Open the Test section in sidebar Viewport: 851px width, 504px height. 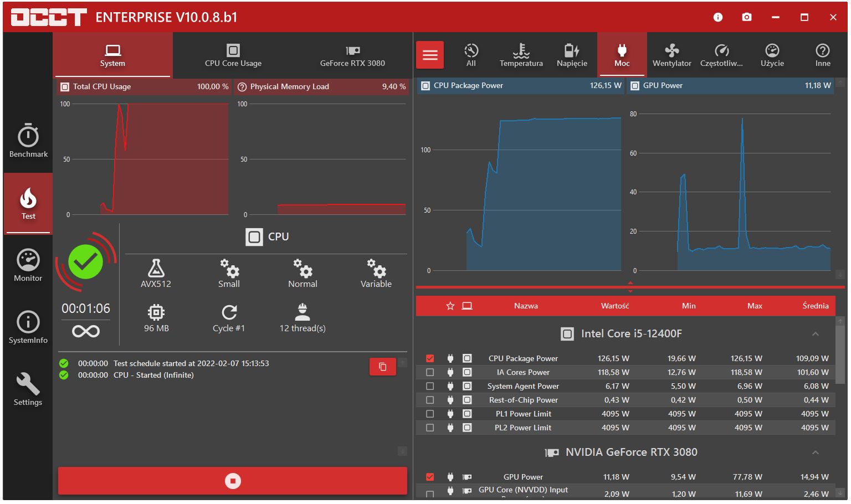pyautogui.click(x=28, y=203)
